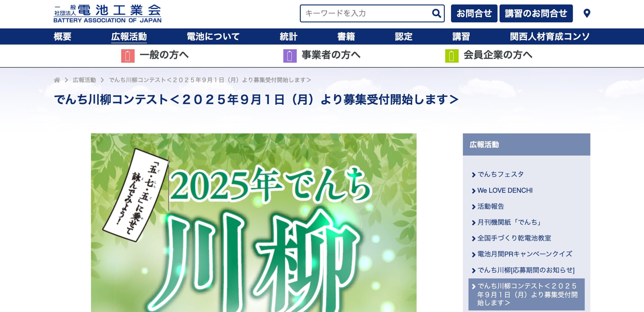Open the 広報活動 navigation menu
The width and height of the screenshot is (644, 312).
click(x=129, y=37)
